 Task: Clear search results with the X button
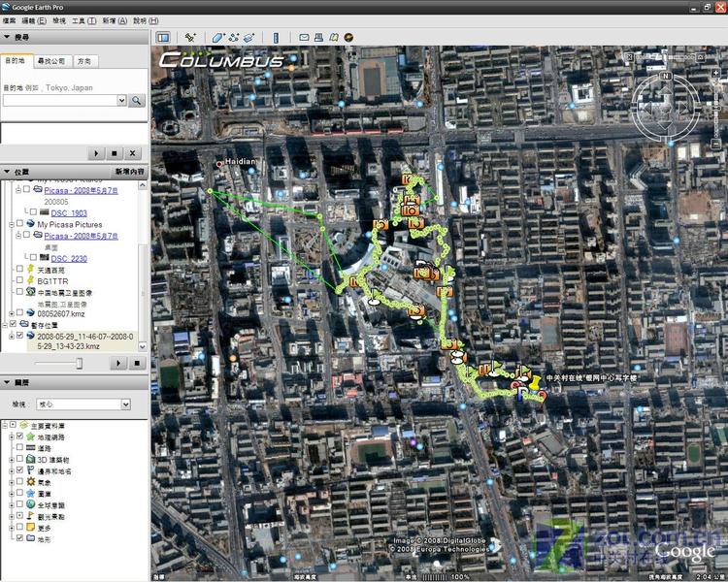(133, 153)
